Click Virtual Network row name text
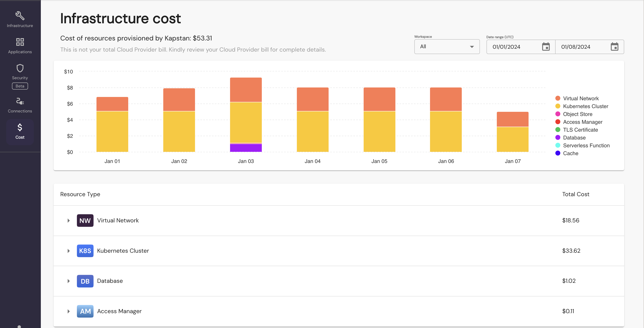The height and width of the screenshot is (328, 644). (118, 220)
